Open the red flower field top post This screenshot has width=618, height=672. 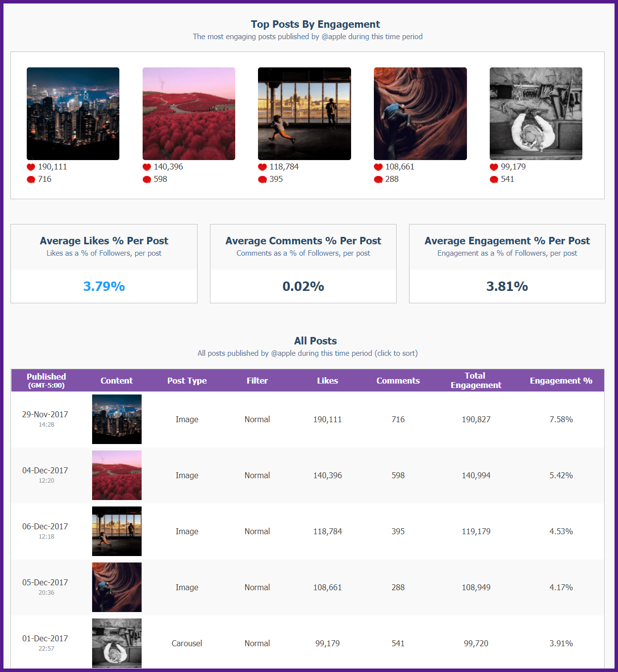[189, 113]
